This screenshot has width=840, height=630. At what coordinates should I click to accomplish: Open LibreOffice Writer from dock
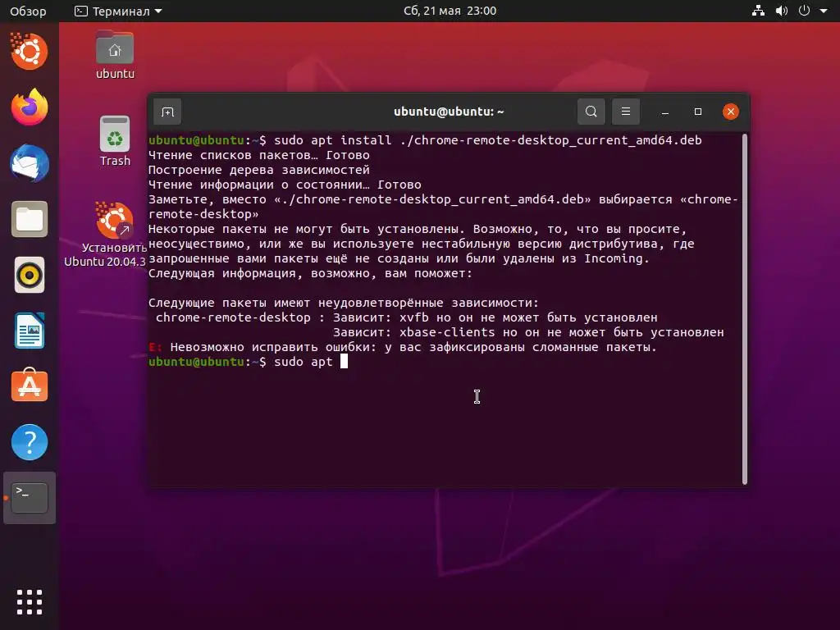click(30, 331)
